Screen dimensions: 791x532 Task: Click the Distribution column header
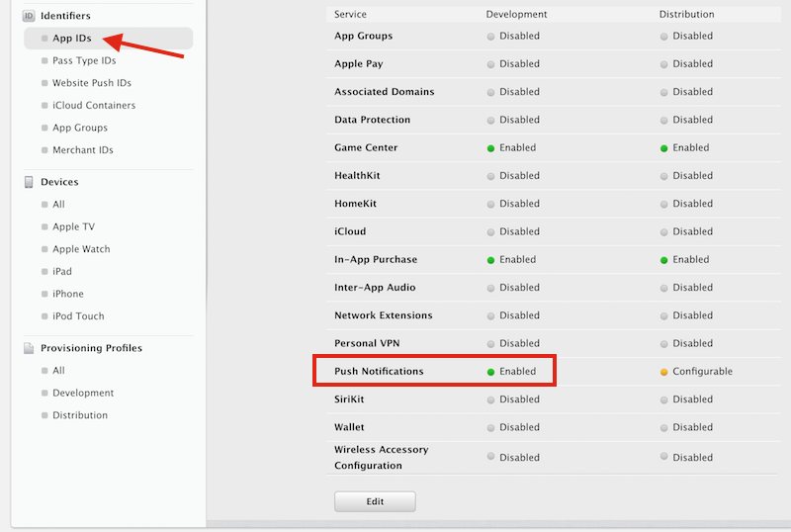[686, 14]
